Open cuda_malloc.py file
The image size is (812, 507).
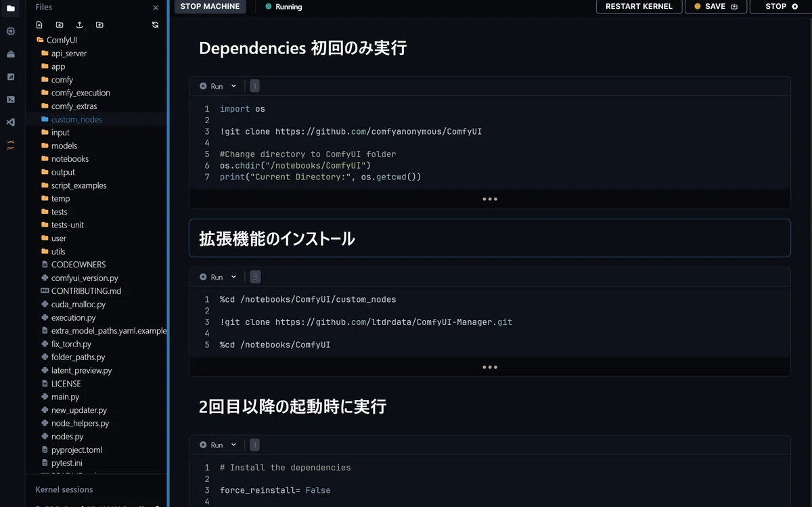73,305
